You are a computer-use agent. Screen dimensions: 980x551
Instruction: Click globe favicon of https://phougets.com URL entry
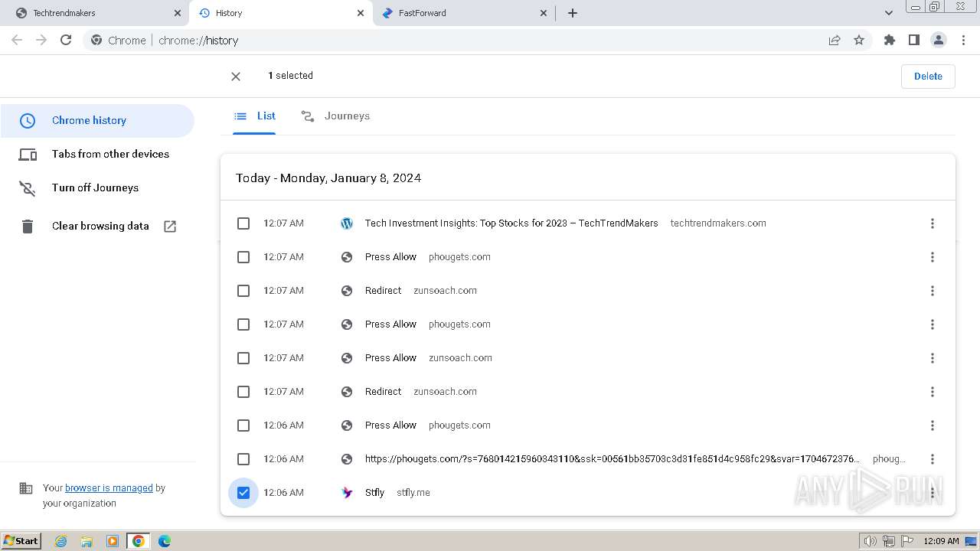347,459
